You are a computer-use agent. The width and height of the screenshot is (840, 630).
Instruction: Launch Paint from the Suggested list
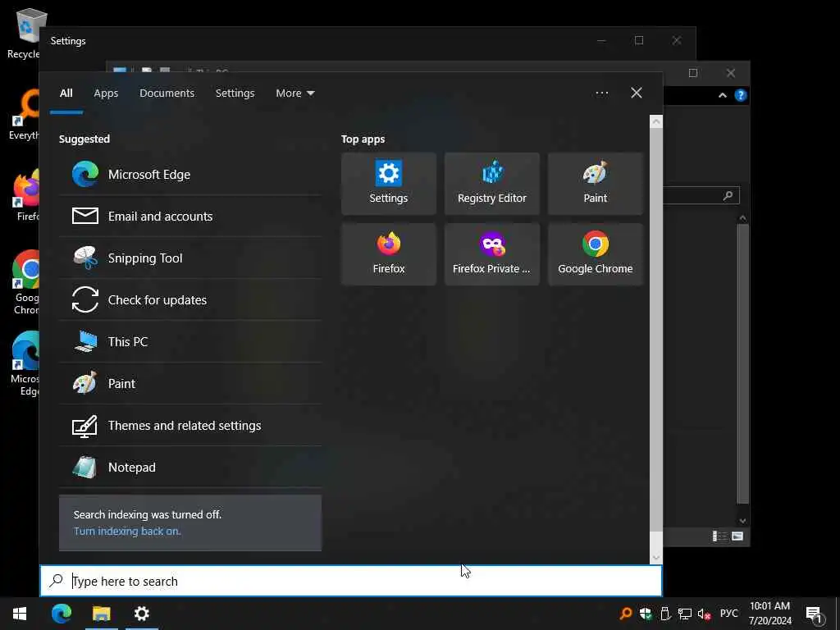point(190,384)
